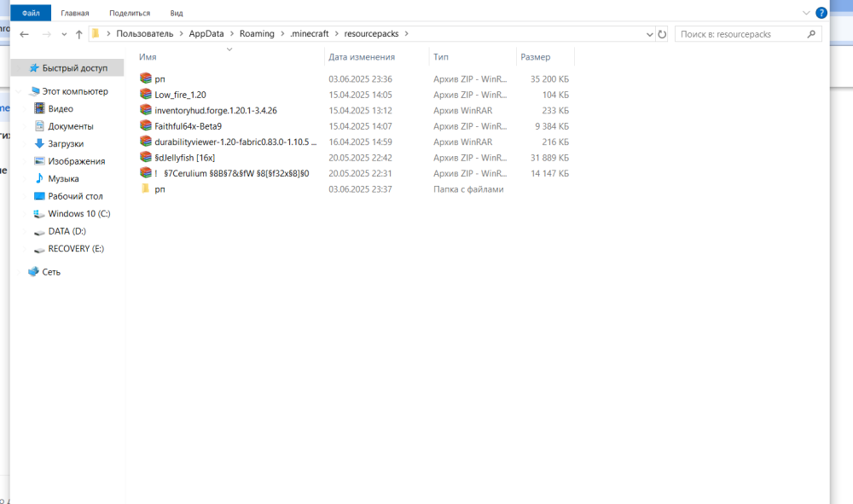This screenshot has height=504, width=853.
Task: Refresh the resourcepacks folder view
Action: coord(662,34)
